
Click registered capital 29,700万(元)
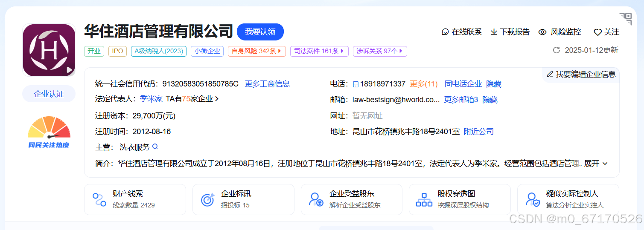154,116
